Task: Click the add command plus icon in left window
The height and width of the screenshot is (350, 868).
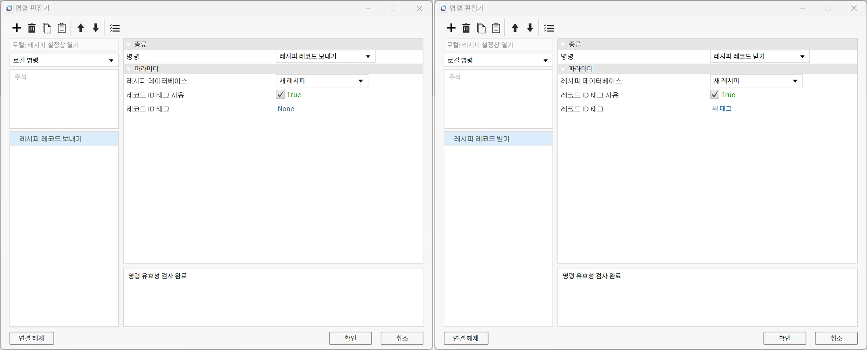Action: (x=17, y=28)
